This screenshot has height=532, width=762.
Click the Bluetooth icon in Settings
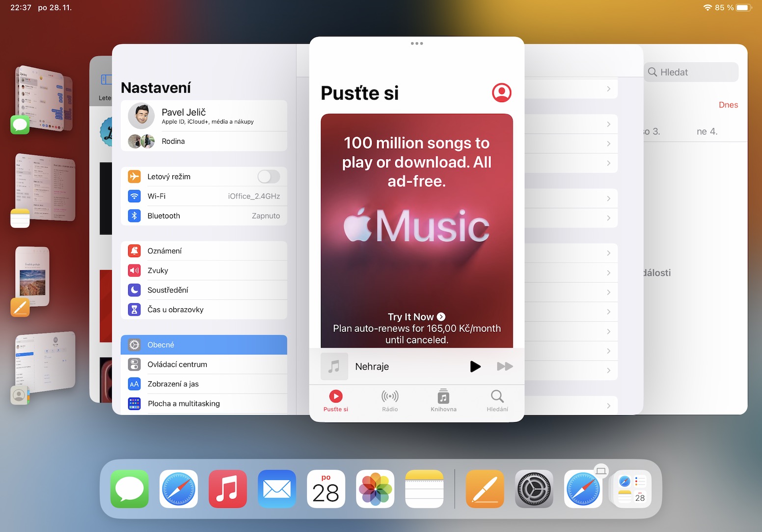tap(134, 216)
